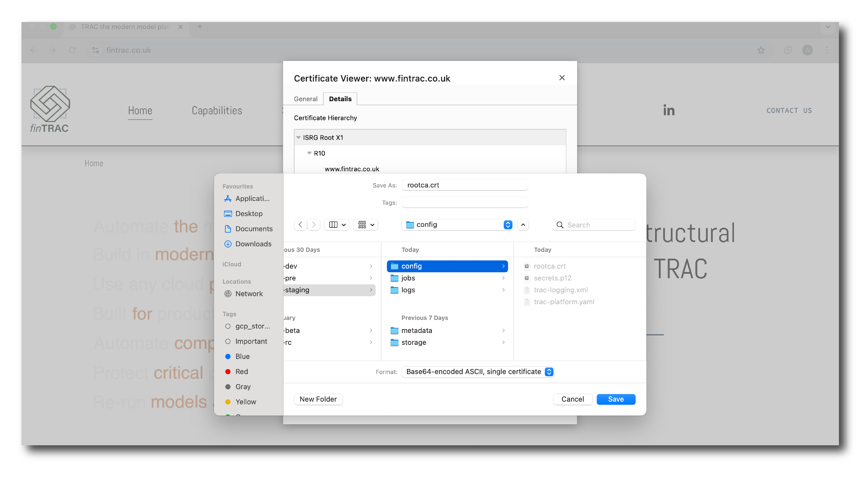868x492 pixels.
Task: Select Network under Locations
Action: [249, 293]
